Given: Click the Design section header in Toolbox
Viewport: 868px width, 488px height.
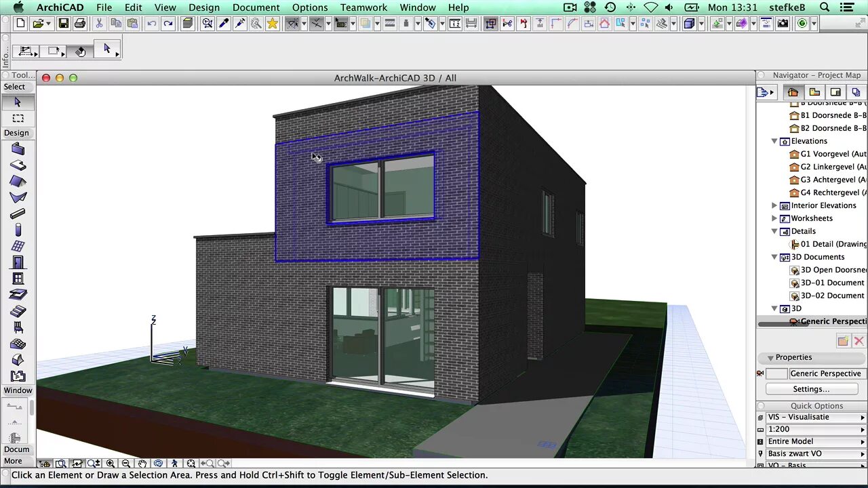Looking at the screenshot, I should coord(16,133).
